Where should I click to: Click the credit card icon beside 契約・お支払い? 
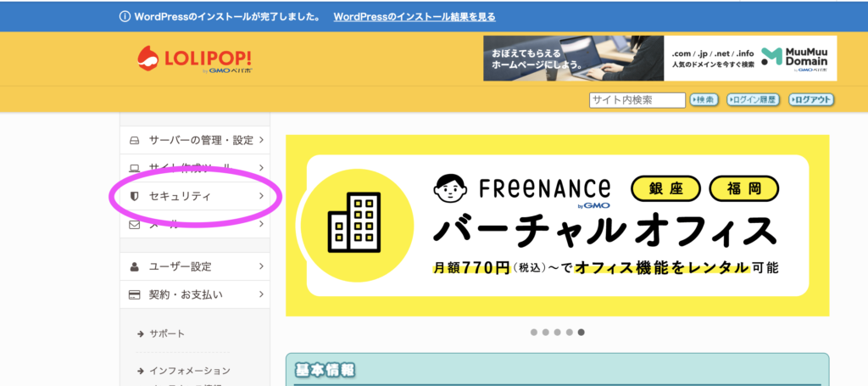coord(134,294)
